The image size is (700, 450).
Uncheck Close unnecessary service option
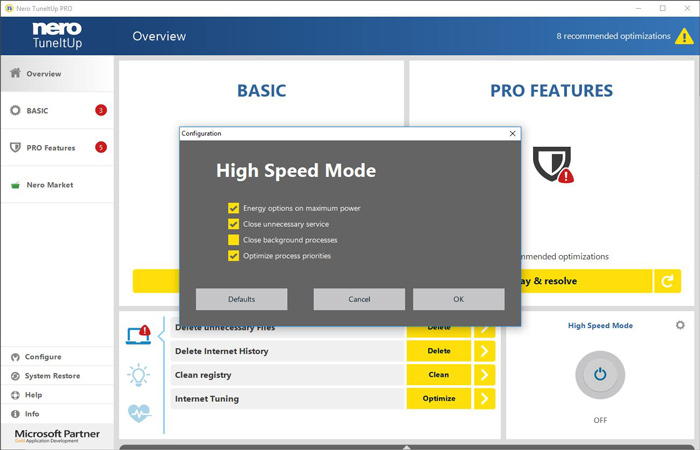[233, 224]
